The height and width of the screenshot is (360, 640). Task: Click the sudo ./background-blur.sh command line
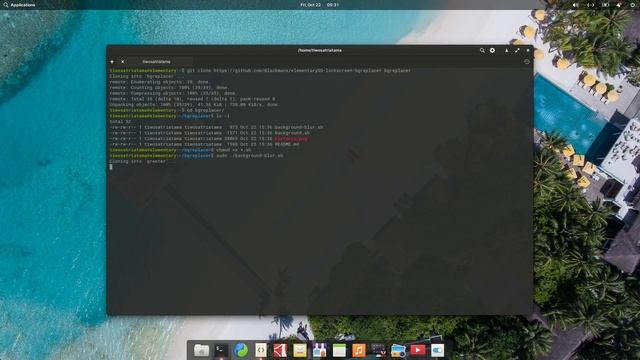[x=196, y=156]
